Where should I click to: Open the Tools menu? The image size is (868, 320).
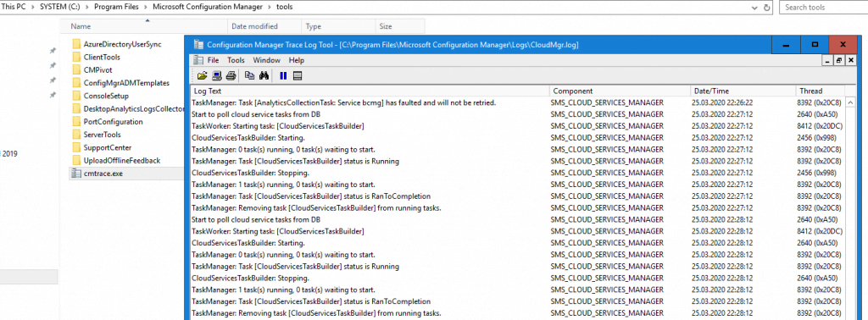click(x=236, y=60)
